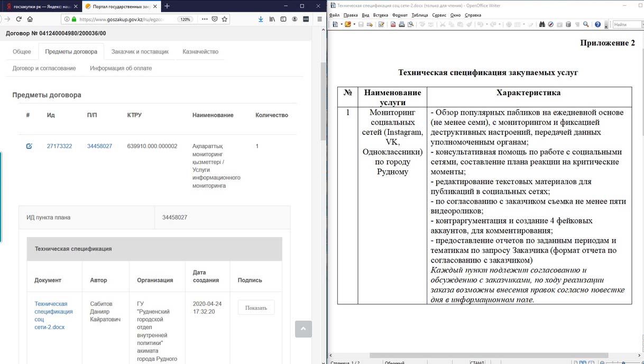
Task: Select Заказчик и поставщик tab
Action: tap(140, 52)
